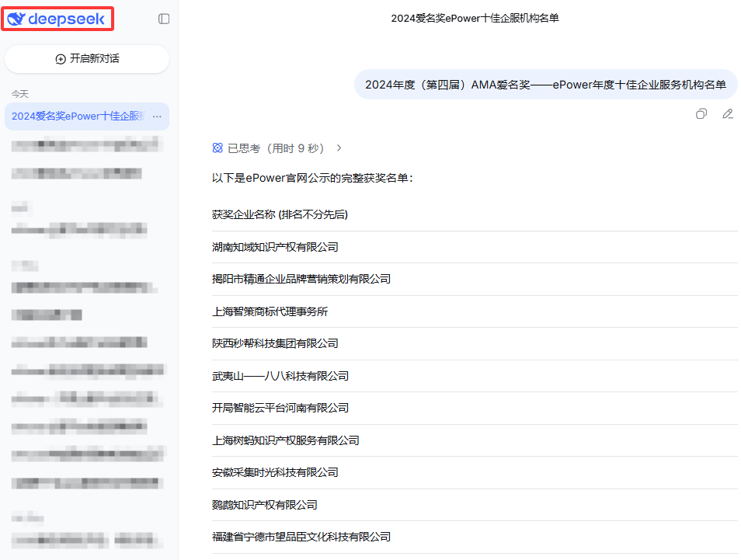Click the conversation title at page top

pyautogui.click(x=475, y=19)
